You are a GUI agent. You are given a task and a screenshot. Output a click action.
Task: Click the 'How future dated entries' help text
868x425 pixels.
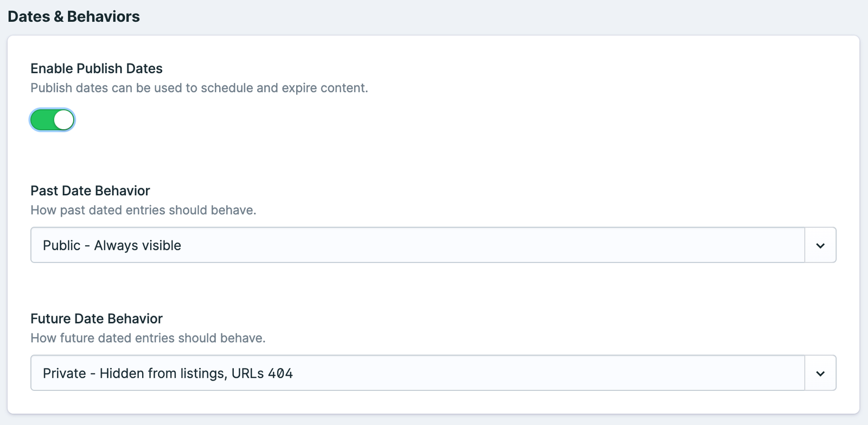pyautogui.click(x=148, y=338)
